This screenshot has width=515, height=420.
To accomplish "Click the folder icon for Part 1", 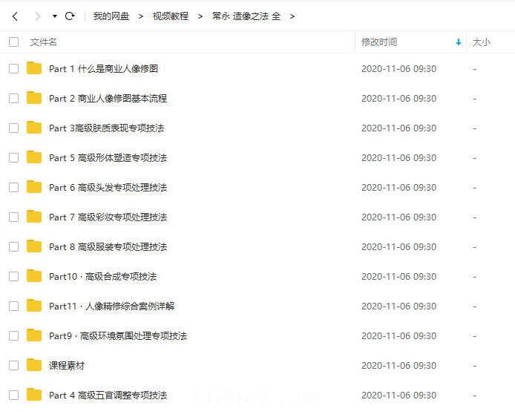I will (34, 68).
